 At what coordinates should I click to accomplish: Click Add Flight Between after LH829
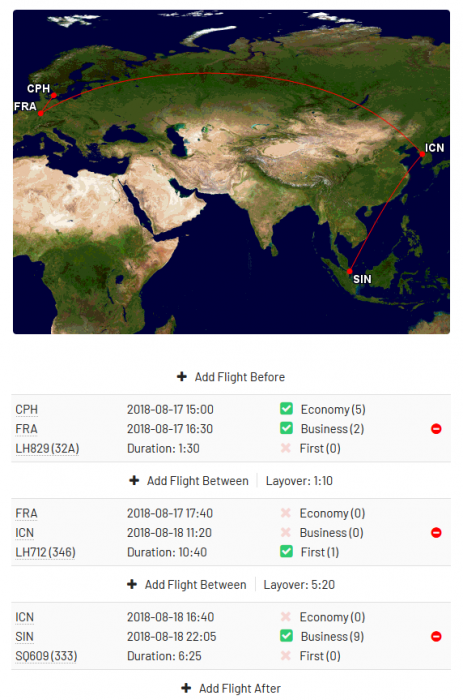click(197, 481)
